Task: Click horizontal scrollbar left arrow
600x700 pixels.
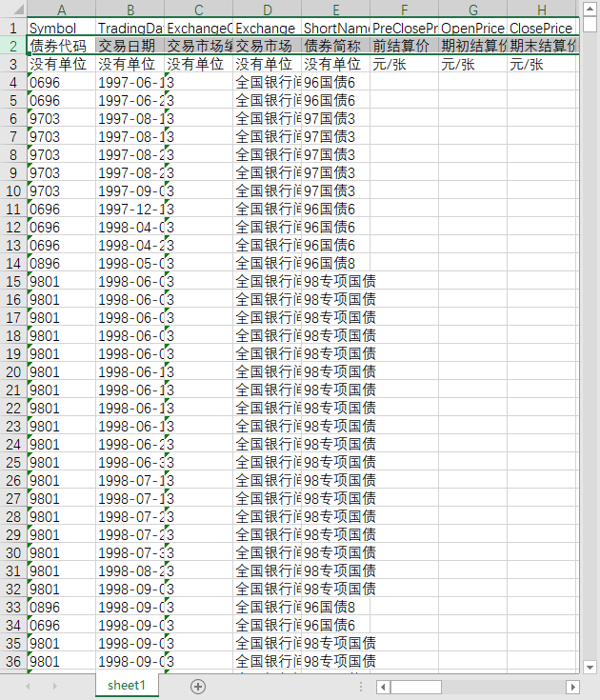Action: tap(383, 687)
